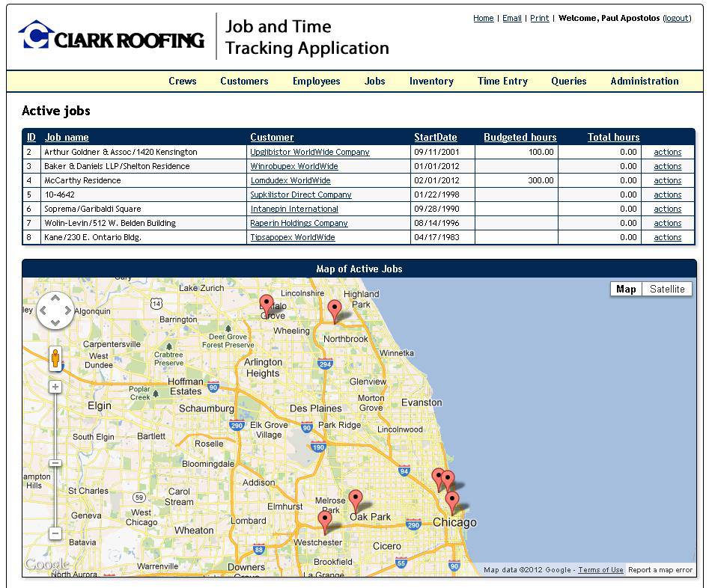Open actions for job 10-4642
The height and width of the screenshot is (588, 709).
pyautogui.click(x=667, y=195)
